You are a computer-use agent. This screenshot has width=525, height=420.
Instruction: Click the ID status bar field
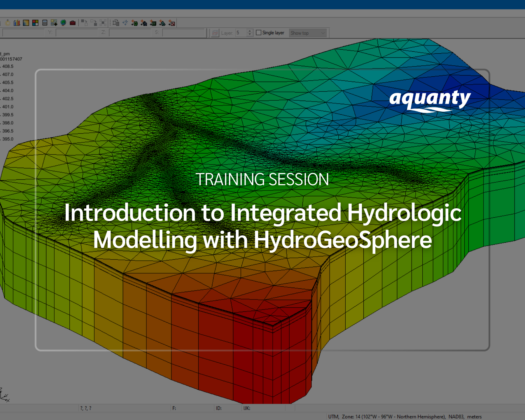[x=228, y=408]
